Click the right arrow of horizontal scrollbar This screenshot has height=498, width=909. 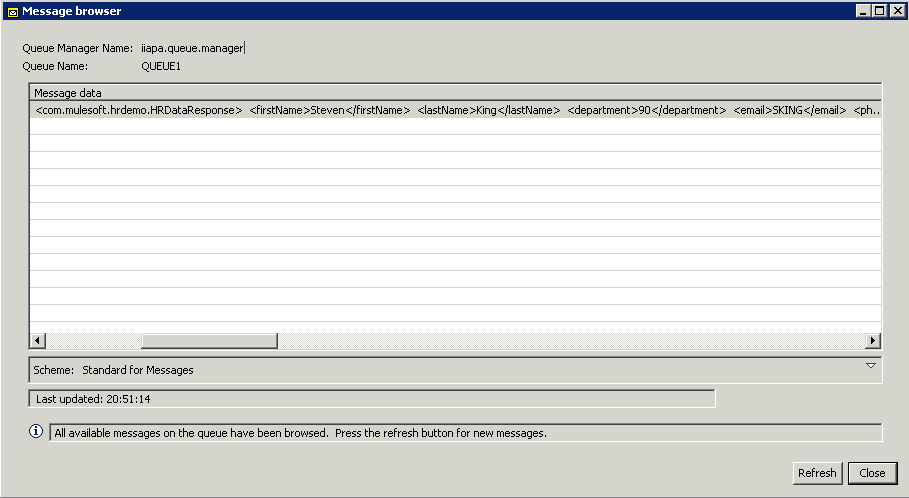[872, 340]
